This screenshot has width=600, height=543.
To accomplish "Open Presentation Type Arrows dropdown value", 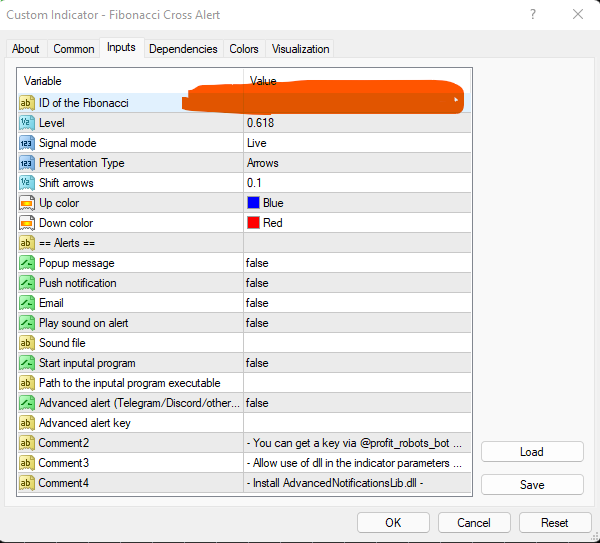I will [357, 163].
